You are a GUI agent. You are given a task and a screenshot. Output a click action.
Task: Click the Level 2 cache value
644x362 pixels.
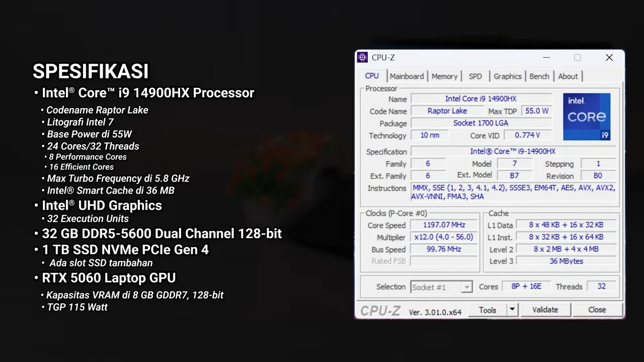[566, 249]
